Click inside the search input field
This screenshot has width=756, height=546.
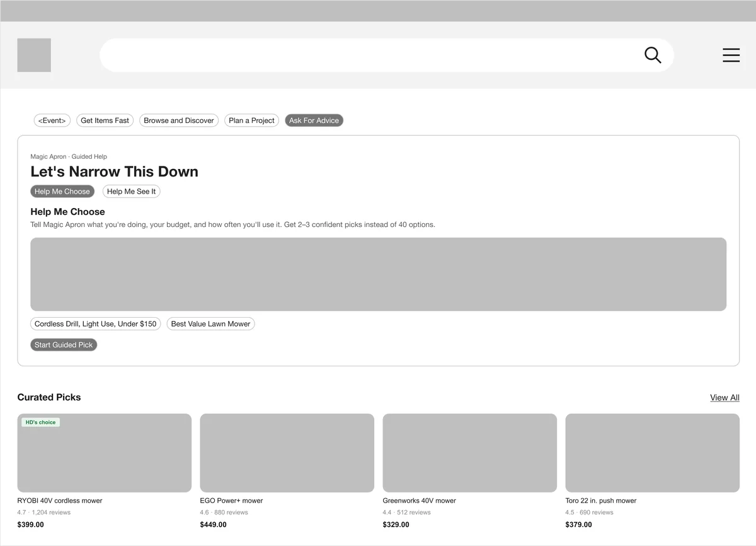[x=386, y=55]
